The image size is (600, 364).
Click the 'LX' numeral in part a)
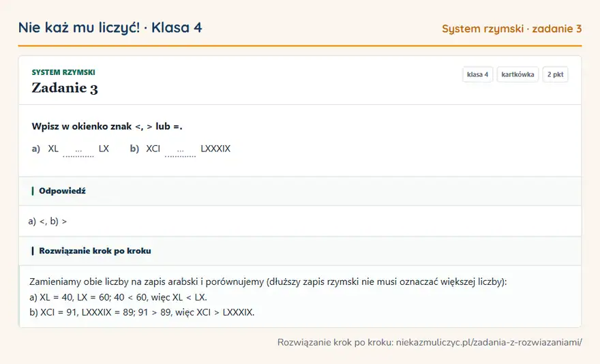pos(104,149)
